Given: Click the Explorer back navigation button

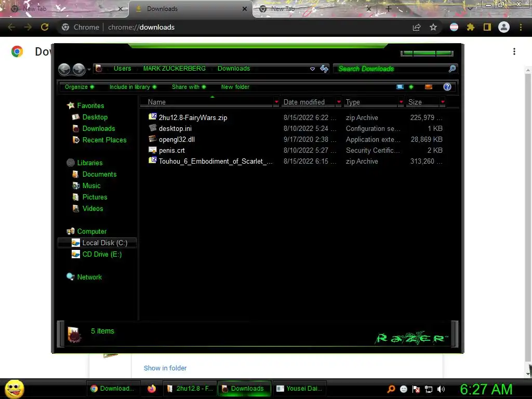Looking at the screenshot, I should (64, 69).
